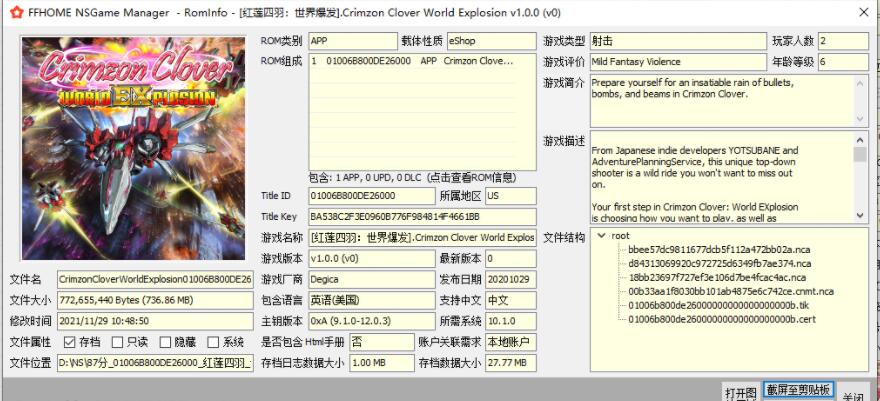The height and width of the screenshot is (401, 880).
Task: Click the 游戏评价 field Mild Fantasy Violence
Action: click(678, 62)
